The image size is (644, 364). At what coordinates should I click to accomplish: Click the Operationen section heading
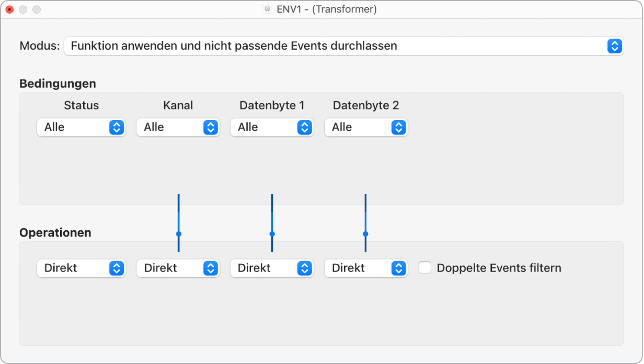click(x=55, y=233)
